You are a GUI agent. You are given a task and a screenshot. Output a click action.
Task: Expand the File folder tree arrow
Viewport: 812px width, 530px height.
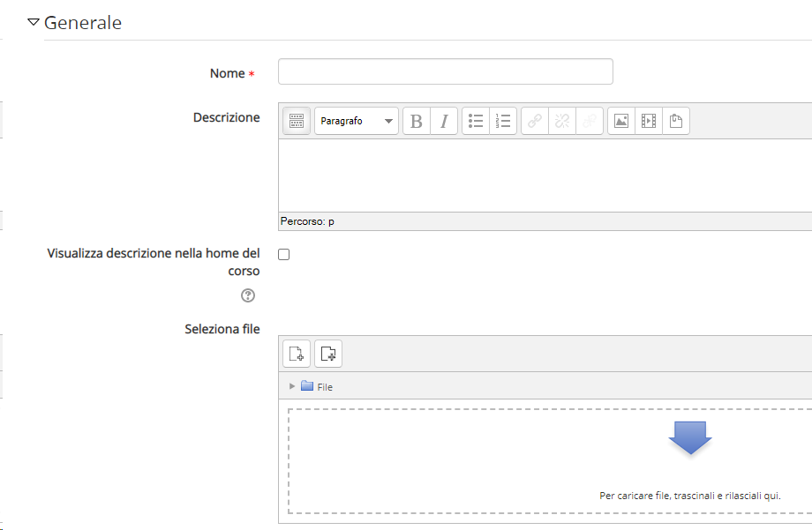pyautogui.click(x=292, y=386)
